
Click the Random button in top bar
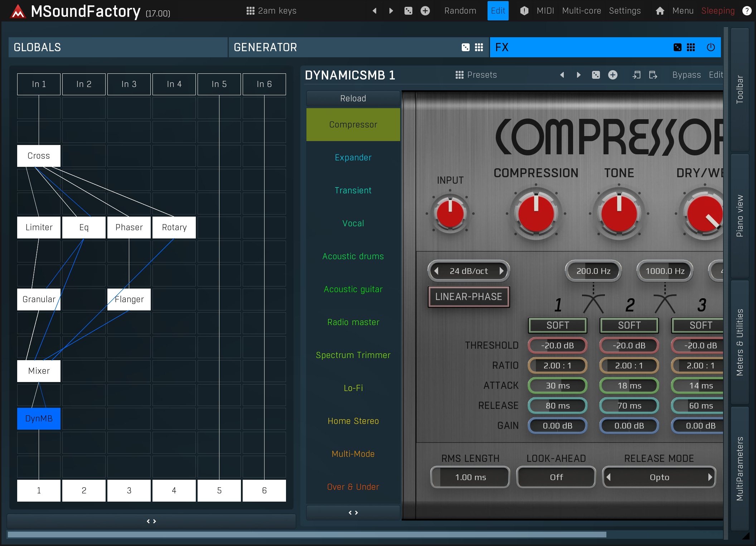pos(460,11)
